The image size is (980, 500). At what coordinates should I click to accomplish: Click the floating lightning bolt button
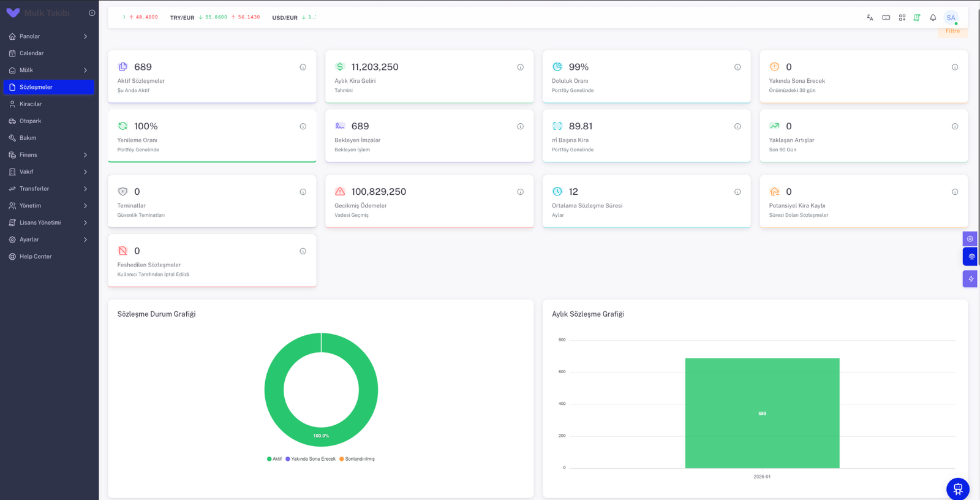click(x=970, y=279)
